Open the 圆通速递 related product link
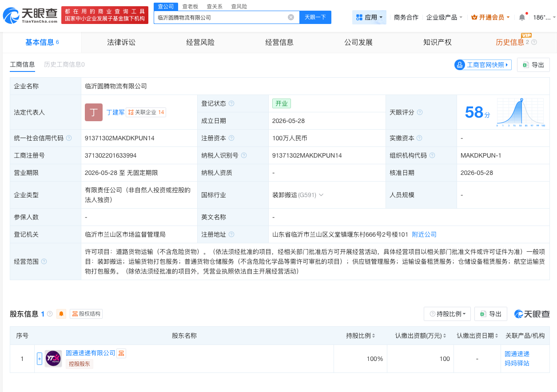 tap(517, 354)
